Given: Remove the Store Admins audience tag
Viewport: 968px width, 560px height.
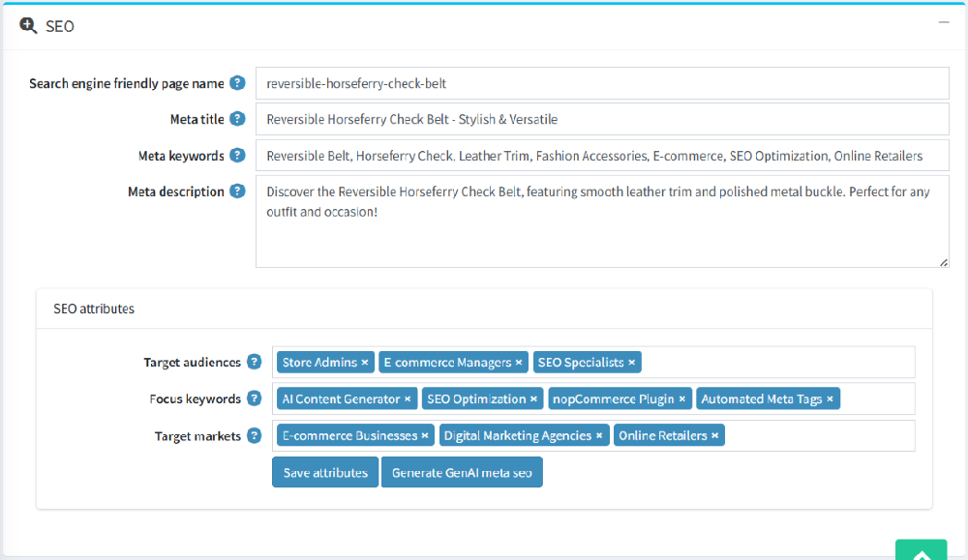Looking at the screenshot, I should [x=364, y=362].
